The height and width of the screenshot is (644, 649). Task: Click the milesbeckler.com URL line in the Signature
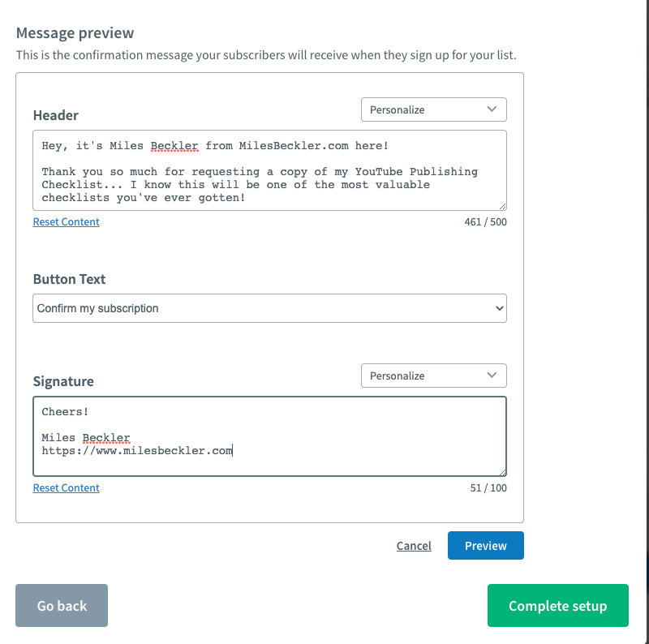point(137,450)
